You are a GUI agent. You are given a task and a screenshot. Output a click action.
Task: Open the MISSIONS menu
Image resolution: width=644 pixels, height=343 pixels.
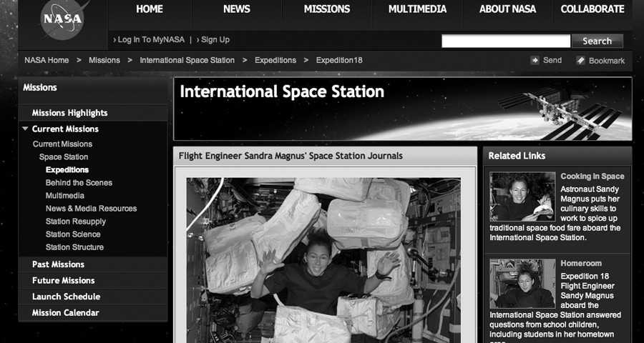pyautogui.click(x=327, y=9)
